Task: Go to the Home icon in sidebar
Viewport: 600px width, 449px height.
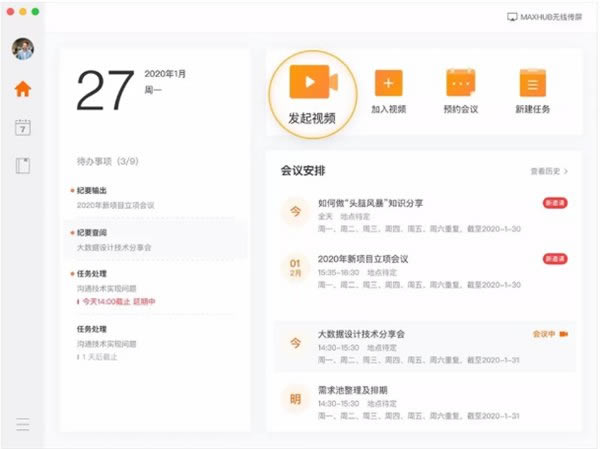Action: coord(23,89)
